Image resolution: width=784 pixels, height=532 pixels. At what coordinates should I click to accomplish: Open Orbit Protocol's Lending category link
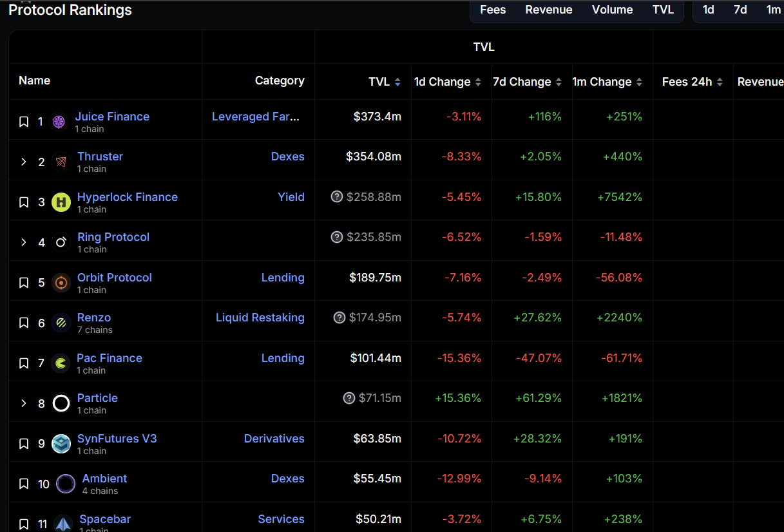click(283, 278)
